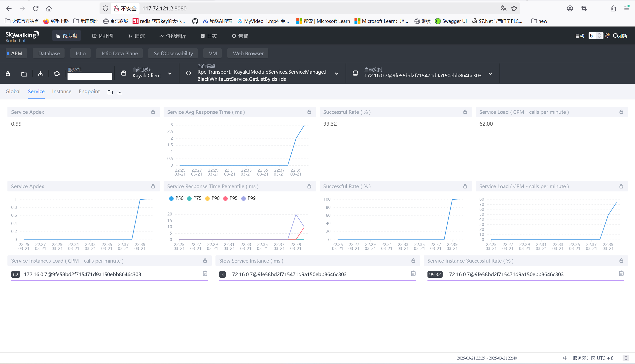The height and width of the screenshot is (364, 635).
Task: Toggle the auto refresh 自动 option
Action: click(x=579, y=36)
